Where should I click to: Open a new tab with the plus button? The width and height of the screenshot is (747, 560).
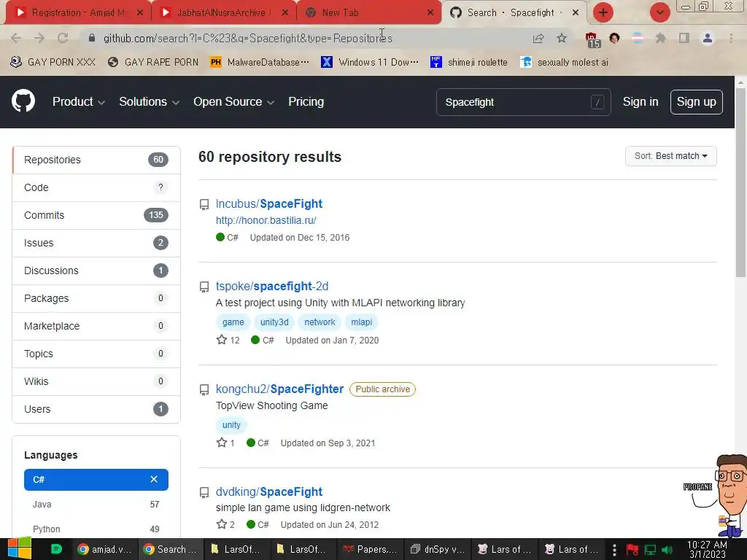[603, 12]
